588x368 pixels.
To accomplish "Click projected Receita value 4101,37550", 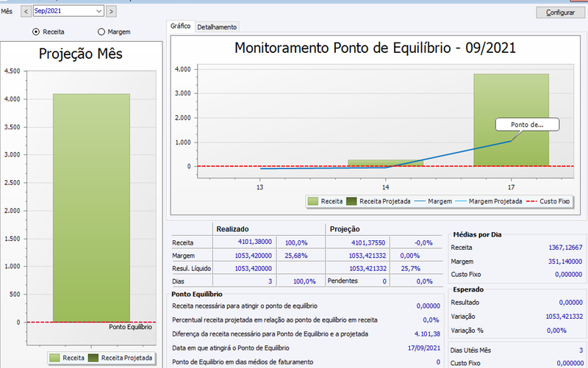I will click(368, 243).
